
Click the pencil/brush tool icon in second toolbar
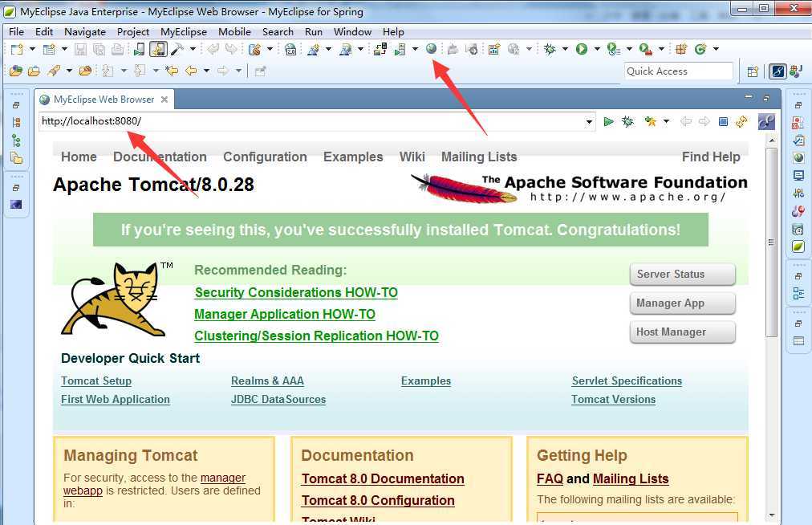(54, 71)
